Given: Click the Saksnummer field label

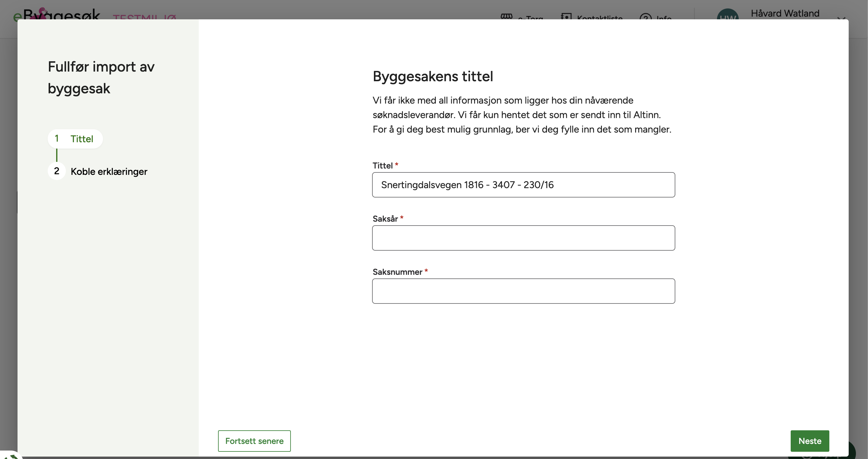Looking at the screenshot, I should pos(397,272).
